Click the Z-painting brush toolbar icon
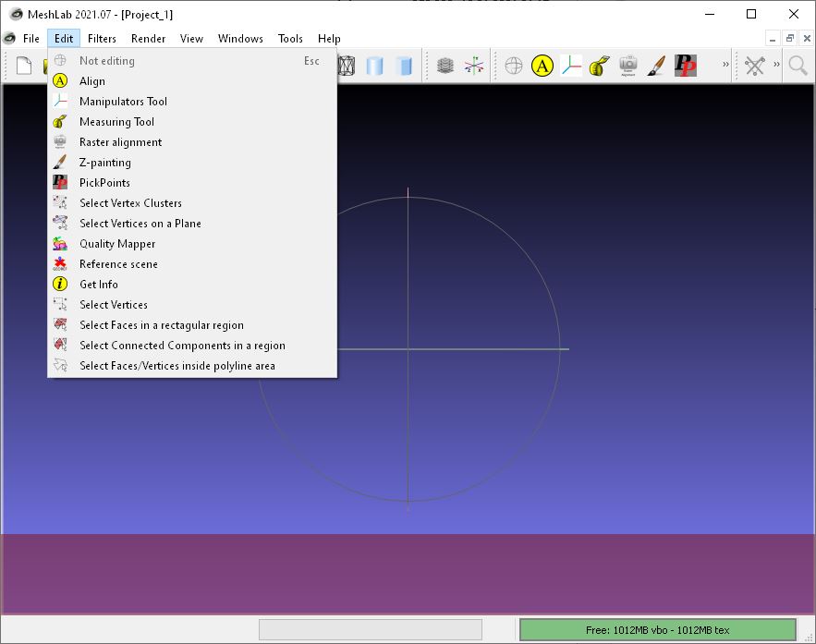 coord(656,66)
